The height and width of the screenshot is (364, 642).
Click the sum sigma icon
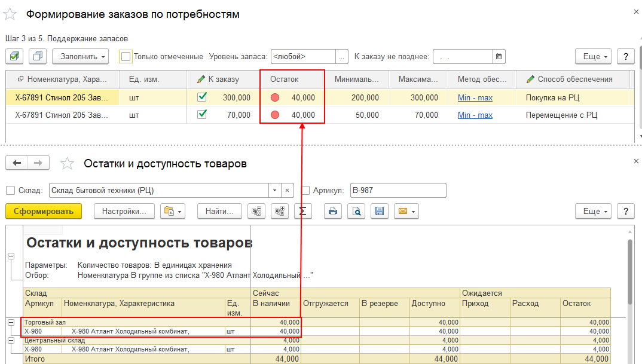[x=302, y=211]
